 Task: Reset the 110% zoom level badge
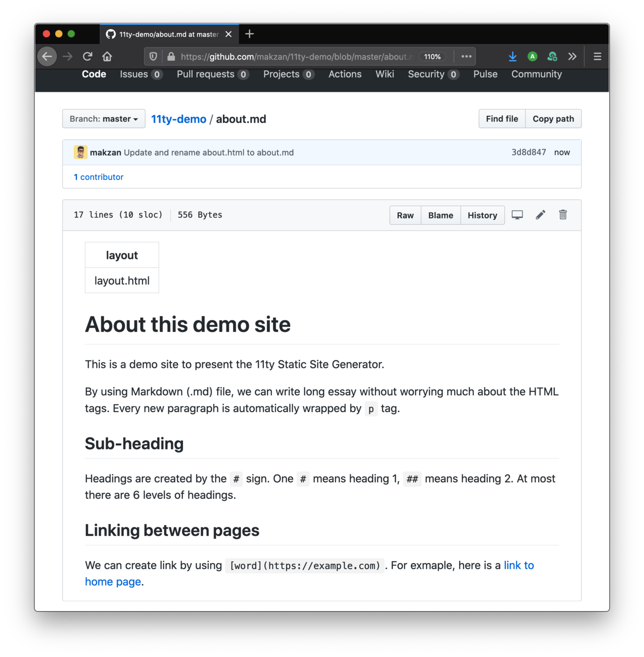click(432, 56)
